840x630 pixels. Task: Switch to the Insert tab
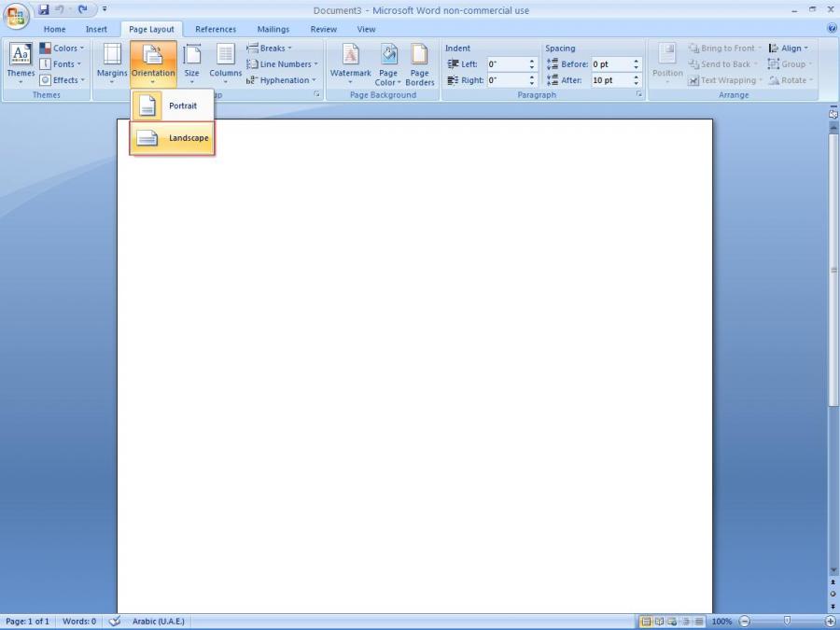click(x=96, y=29)
